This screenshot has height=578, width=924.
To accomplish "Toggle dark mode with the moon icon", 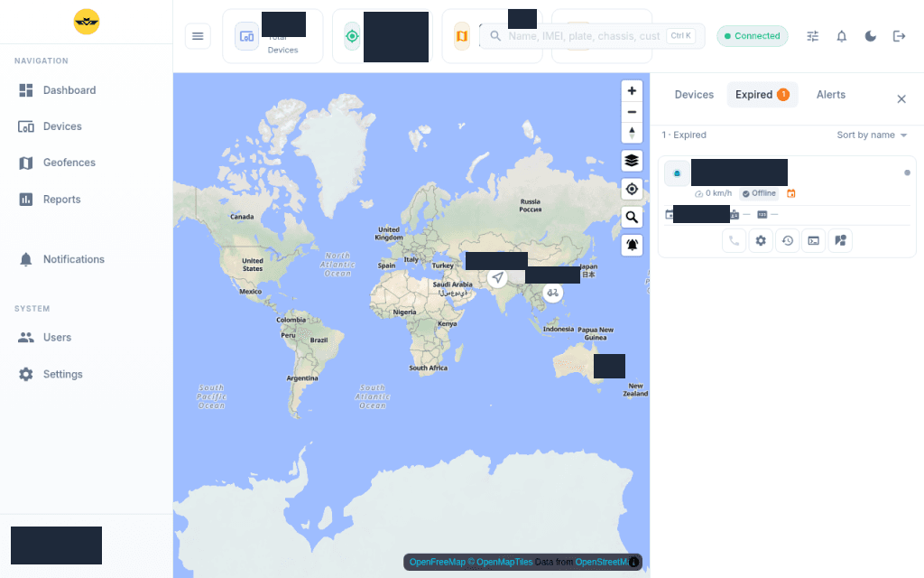I will pos(871,36).
